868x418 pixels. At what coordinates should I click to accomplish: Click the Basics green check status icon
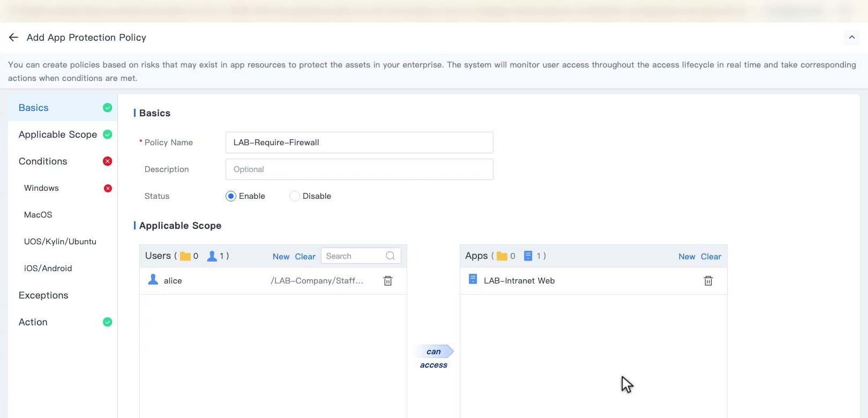tap(108, 108)
